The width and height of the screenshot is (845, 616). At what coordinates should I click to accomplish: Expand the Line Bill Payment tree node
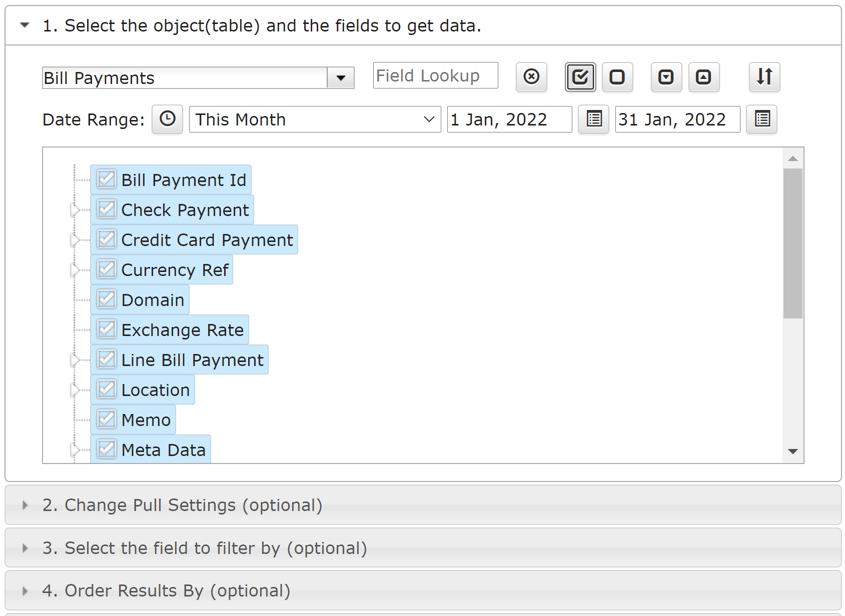[75, 360]
